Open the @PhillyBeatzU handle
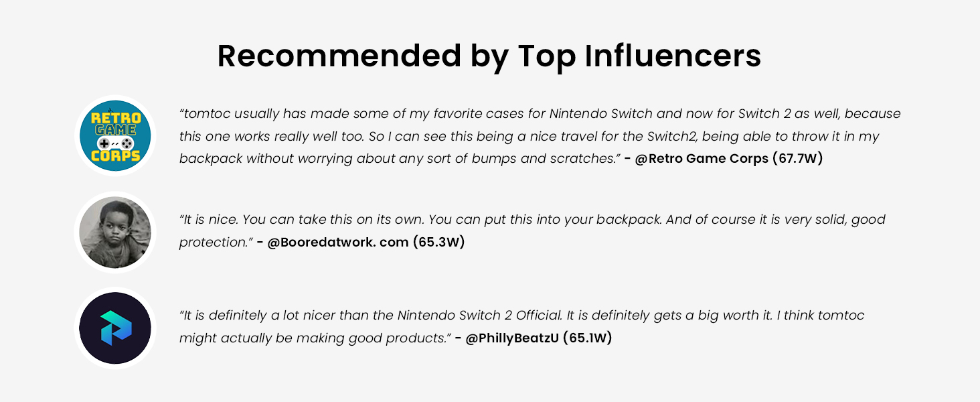The width and height of the screenshot is (980, 402). [512, 338]
